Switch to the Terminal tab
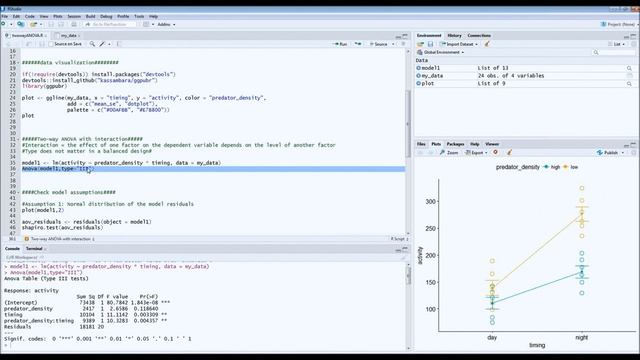 pyautogui.click(x=34, y=249)
